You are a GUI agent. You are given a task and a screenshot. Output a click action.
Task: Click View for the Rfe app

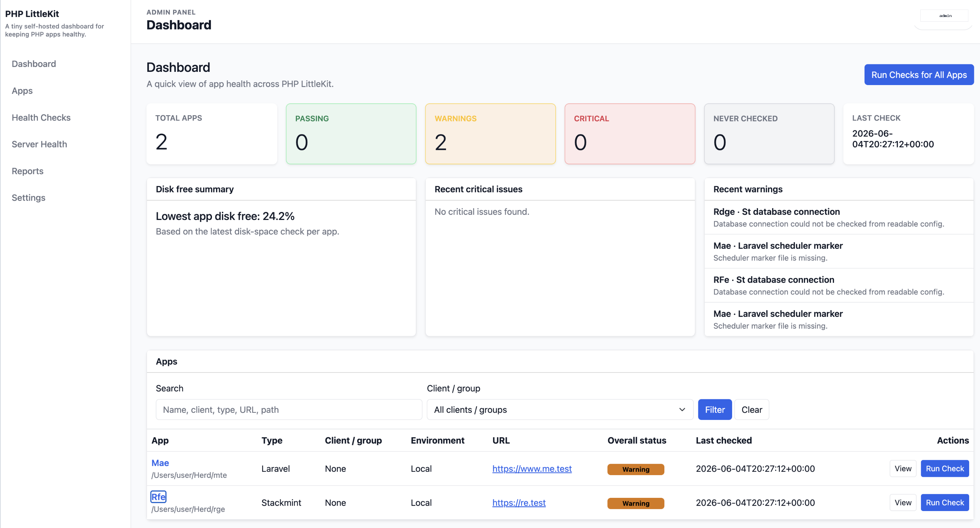click(x=903, y=503)
